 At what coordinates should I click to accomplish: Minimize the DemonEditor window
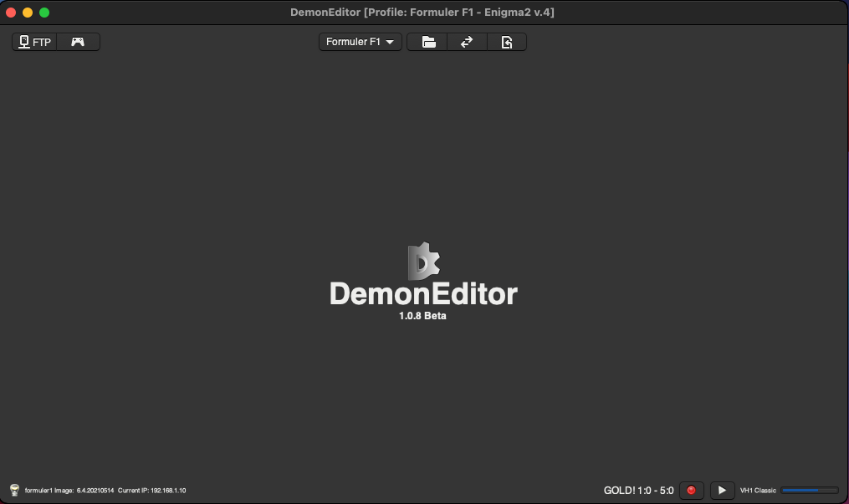[x=28, y=13]
